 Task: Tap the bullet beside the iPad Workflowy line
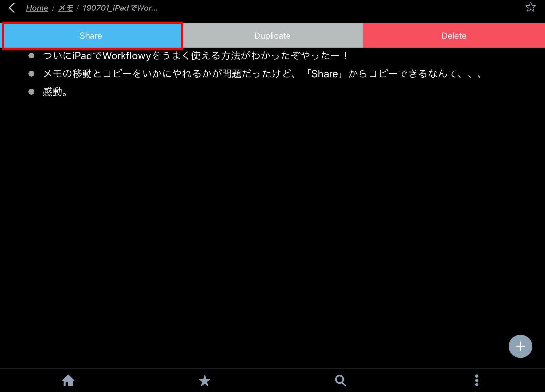click(x=31, y=55)
